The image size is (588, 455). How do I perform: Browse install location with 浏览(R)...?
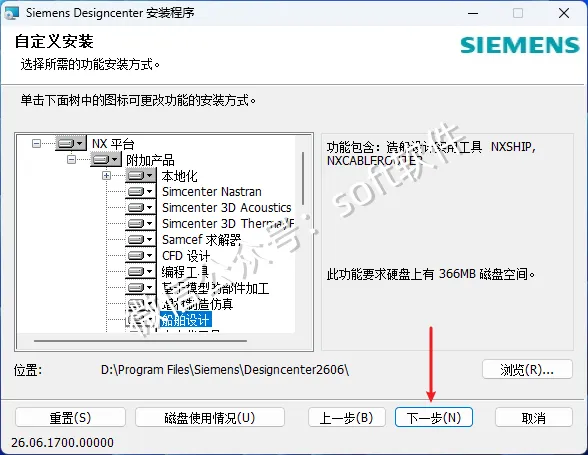pos(527,370)
